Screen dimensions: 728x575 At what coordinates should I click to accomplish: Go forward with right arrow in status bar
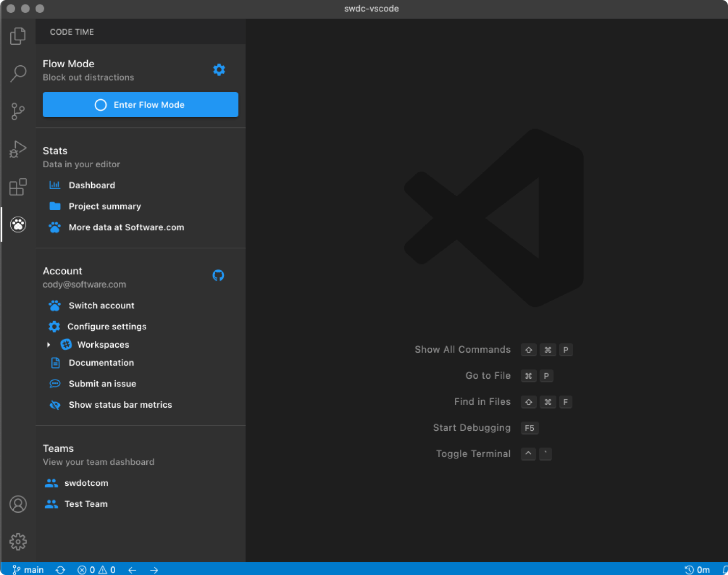click(x=154, y=570)
